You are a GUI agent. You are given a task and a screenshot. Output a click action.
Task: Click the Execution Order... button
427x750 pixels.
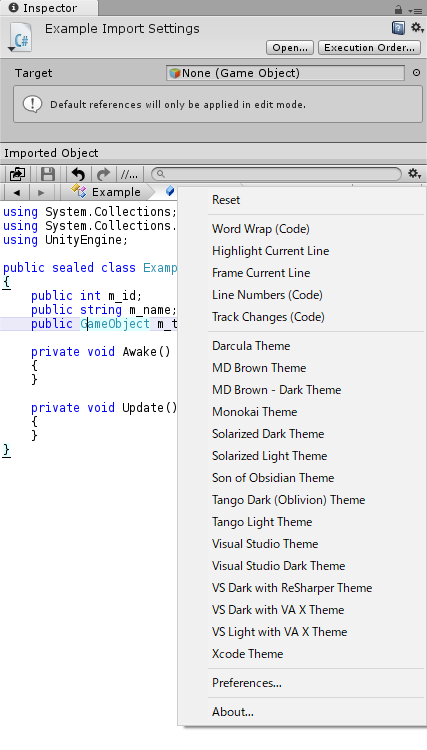point(369,48)
